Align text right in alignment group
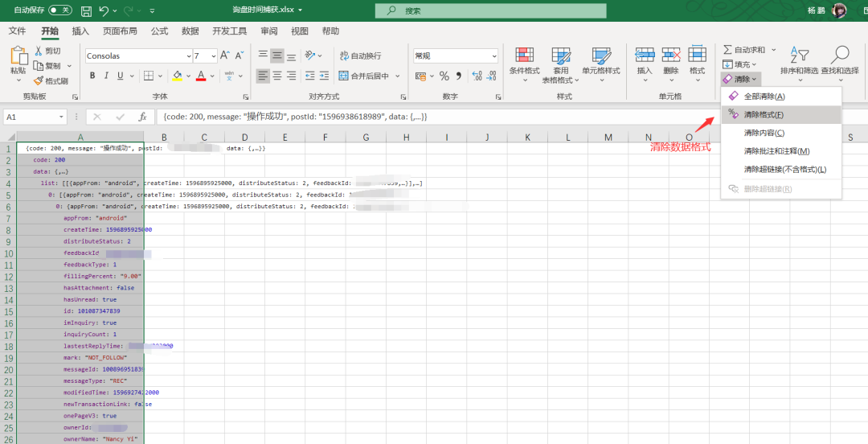 tap(291, 76)
